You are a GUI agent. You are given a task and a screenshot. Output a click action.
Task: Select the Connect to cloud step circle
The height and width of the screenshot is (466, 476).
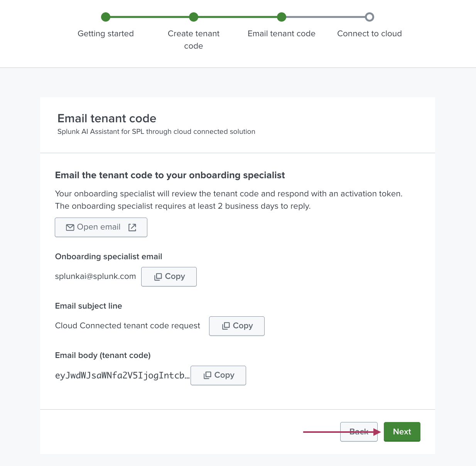(370, 17)
